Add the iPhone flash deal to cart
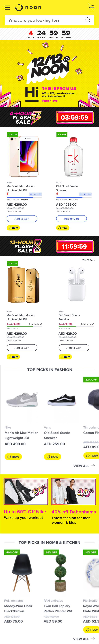99x644 pixels. [22, 219]
